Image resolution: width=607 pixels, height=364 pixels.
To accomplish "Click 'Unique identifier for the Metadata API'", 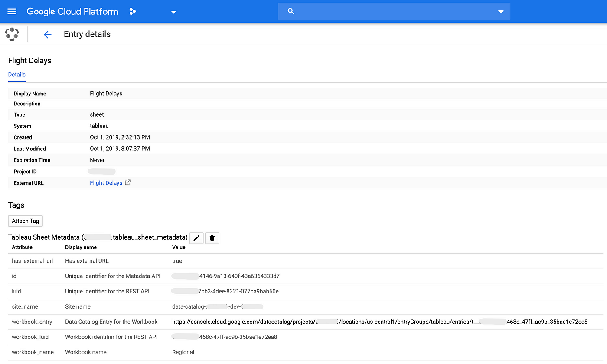I will (113, 276).
